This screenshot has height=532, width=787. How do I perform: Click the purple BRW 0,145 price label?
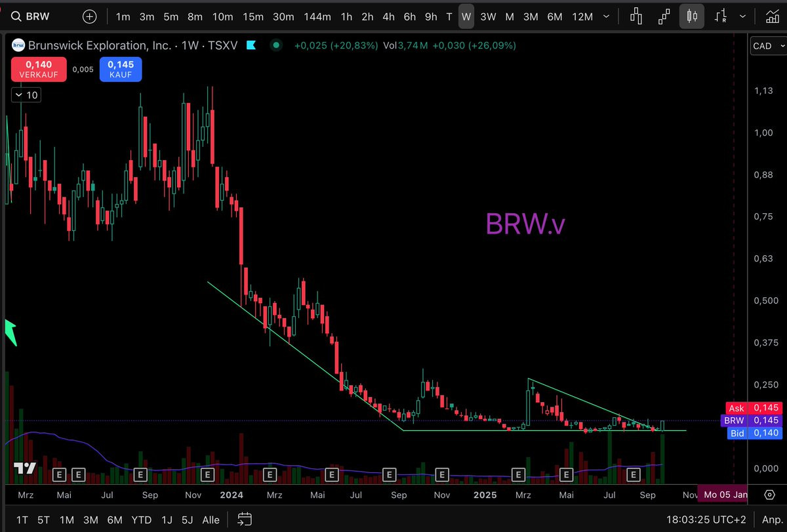(751, 420)
